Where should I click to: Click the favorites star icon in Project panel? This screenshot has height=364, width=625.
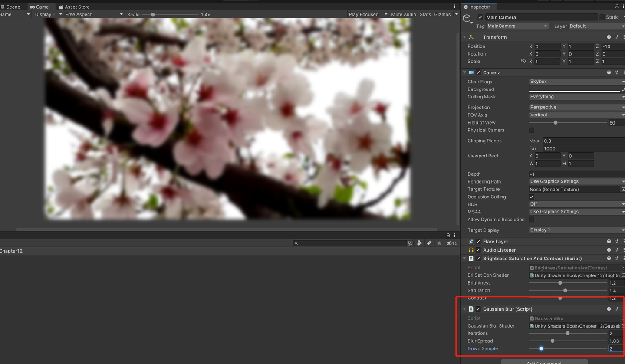pos(439,243)
